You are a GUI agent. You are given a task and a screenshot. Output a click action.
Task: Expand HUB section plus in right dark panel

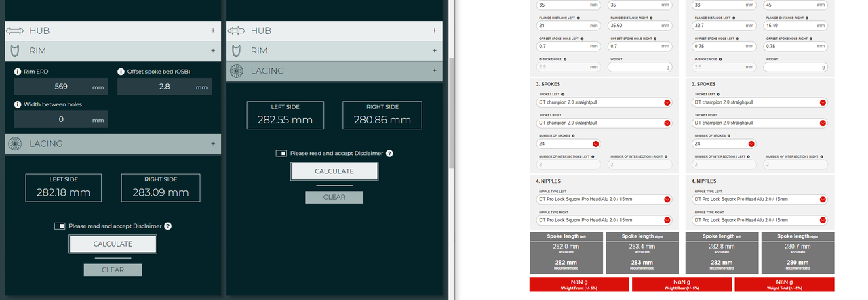point(434,30)
